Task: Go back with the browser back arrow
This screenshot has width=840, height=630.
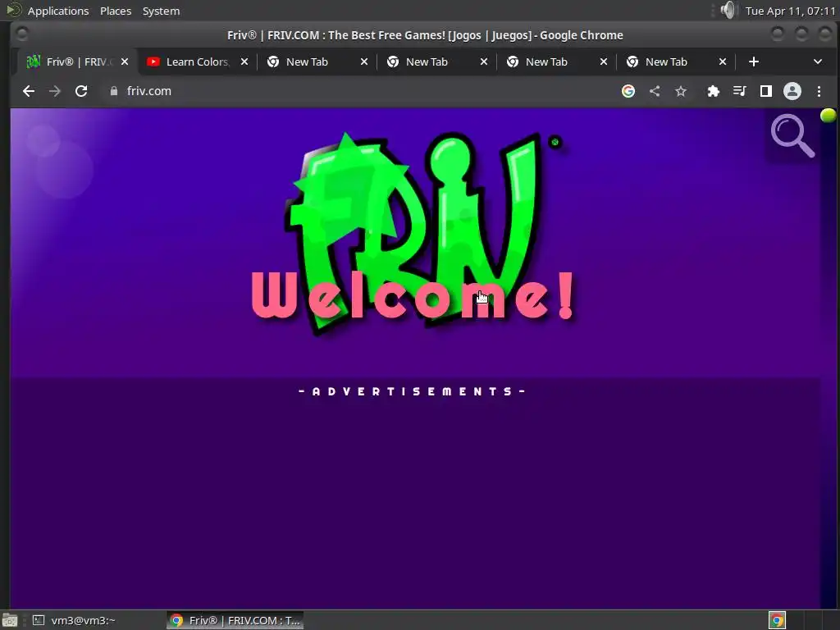Action: [29, 91]
